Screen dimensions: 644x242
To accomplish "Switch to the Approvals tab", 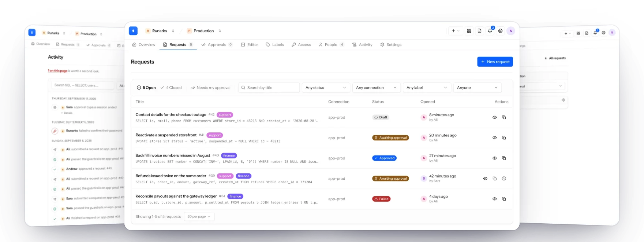I will (x=217, y=45).
